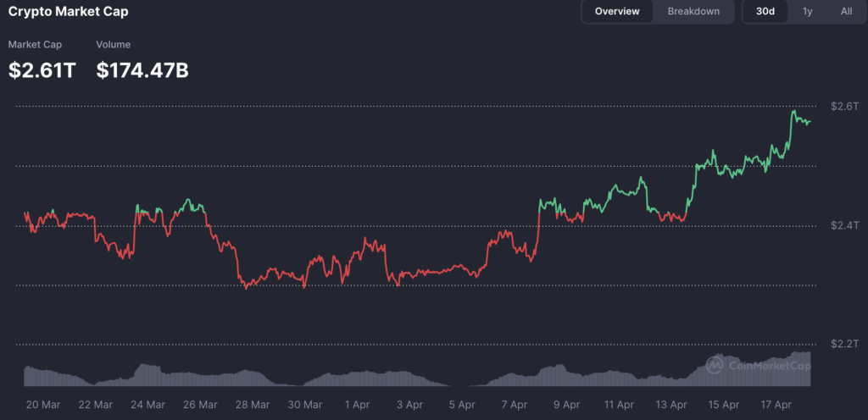Click the 20 Mar date marker

point(42,405)
